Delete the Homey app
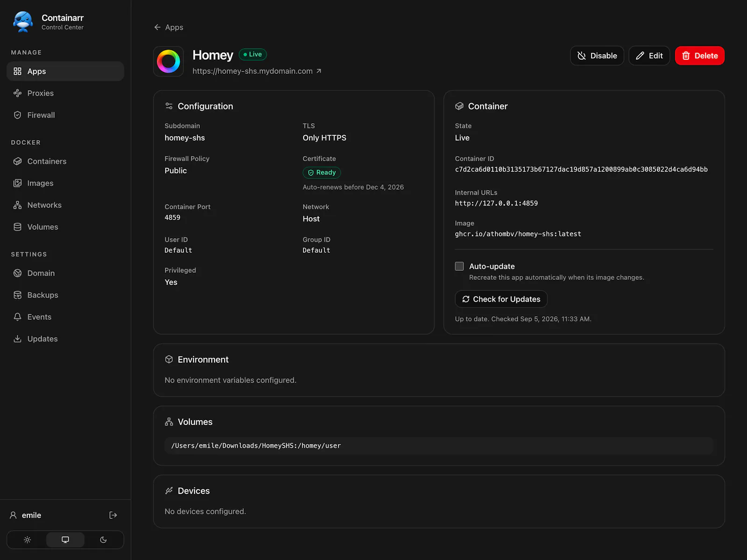The height and width of the screenshot is (560, 747). 700,56
